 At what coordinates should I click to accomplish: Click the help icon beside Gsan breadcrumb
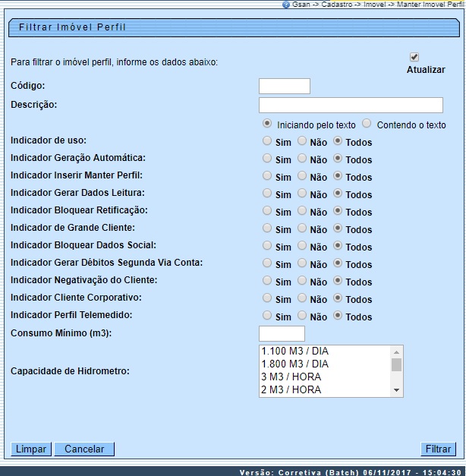[x=285, y=5]
